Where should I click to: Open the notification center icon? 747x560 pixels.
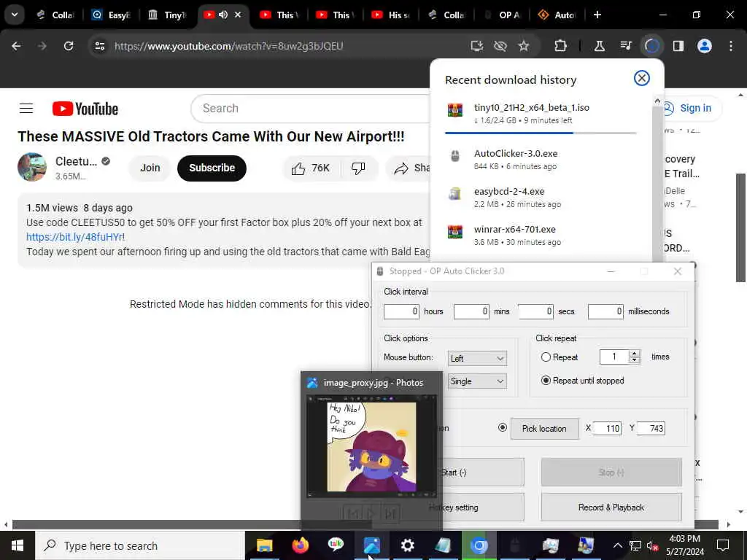pyautogui.click(x=723, y=545)
